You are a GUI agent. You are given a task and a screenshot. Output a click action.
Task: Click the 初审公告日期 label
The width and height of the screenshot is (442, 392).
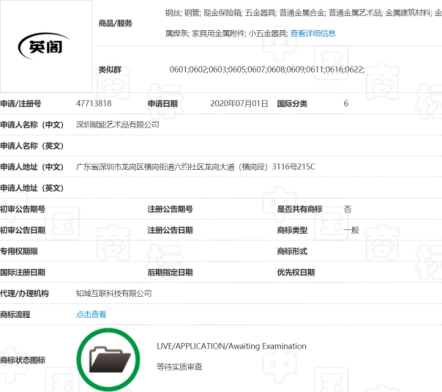pyautogui.click(x=23, y=230)
